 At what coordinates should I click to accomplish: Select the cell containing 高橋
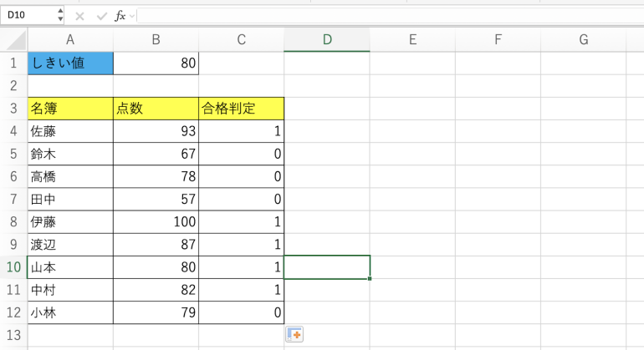point(70,176)
